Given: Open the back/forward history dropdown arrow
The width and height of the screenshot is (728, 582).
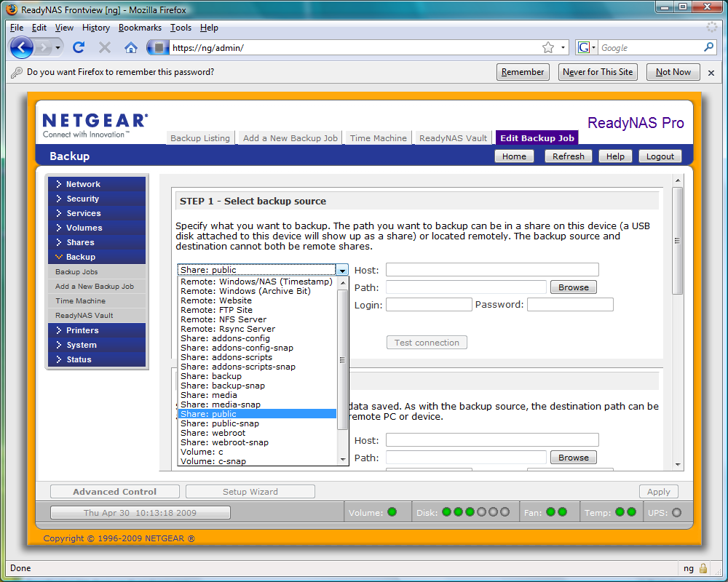Looking at the screenshot, I should 58,47.
